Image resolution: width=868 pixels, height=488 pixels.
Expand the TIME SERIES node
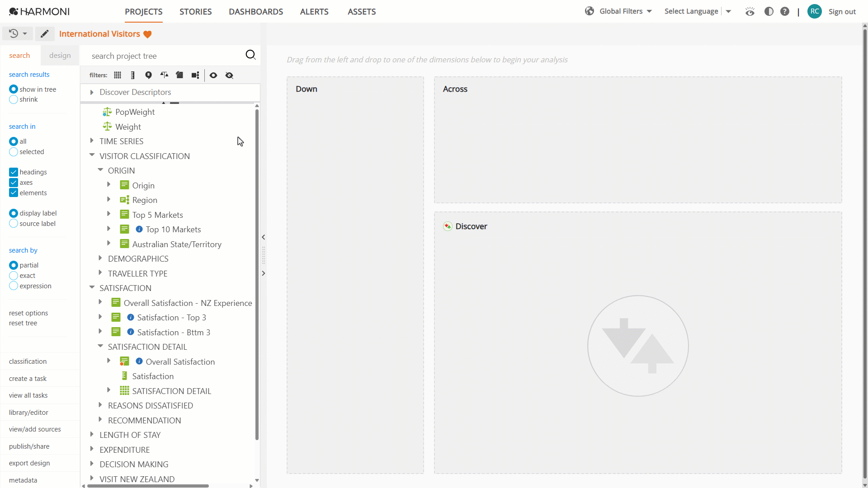pos(92,141)
